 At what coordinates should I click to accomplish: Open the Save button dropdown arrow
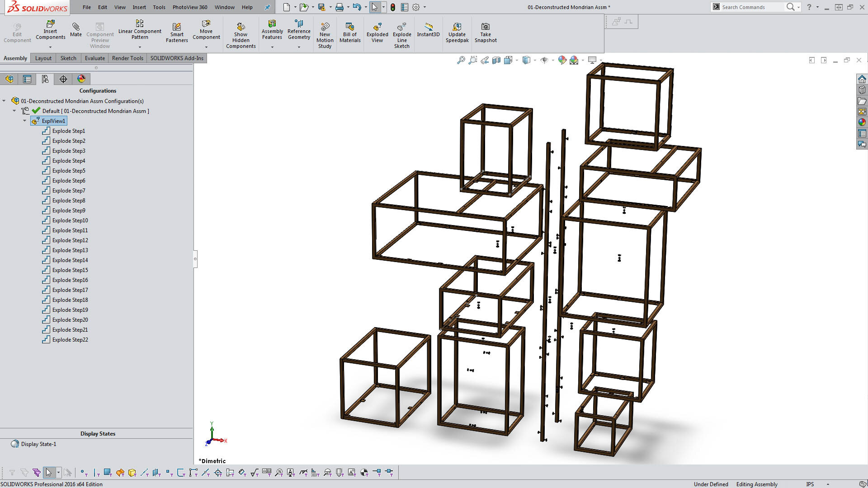pyautogui.click(x=330, y=7)
